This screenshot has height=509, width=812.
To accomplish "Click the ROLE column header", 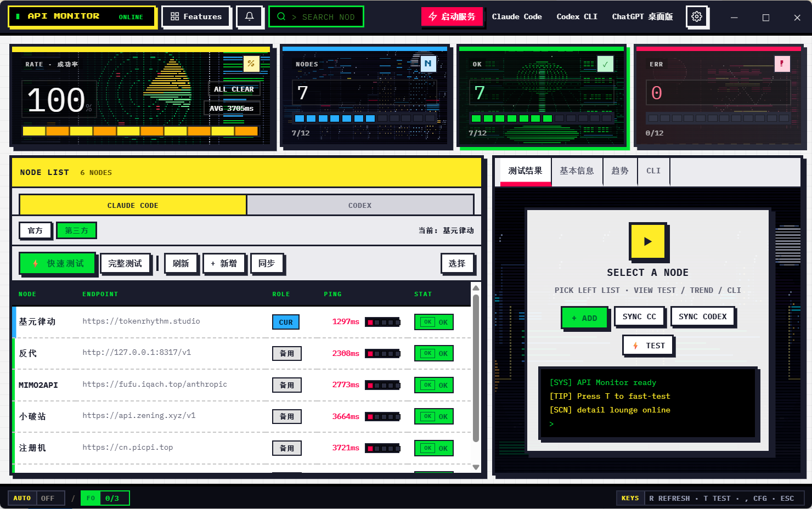I will click(x=281, y=294).
